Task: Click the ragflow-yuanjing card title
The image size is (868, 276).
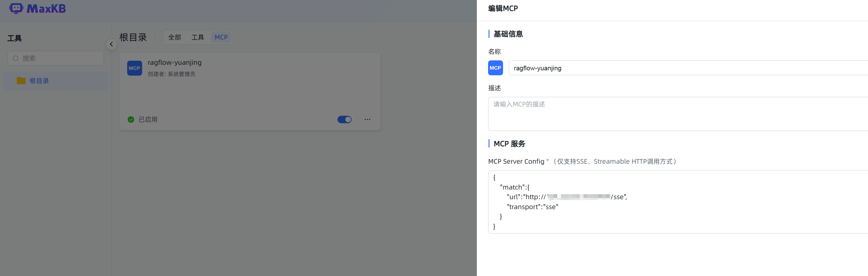Action: coord(175,62)
